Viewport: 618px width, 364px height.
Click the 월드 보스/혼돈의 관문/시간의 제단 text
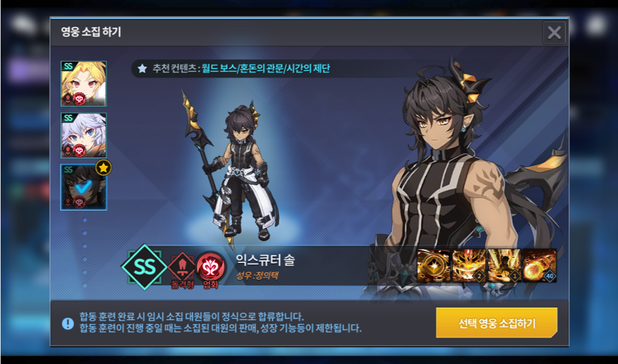[x=266, y=69]
